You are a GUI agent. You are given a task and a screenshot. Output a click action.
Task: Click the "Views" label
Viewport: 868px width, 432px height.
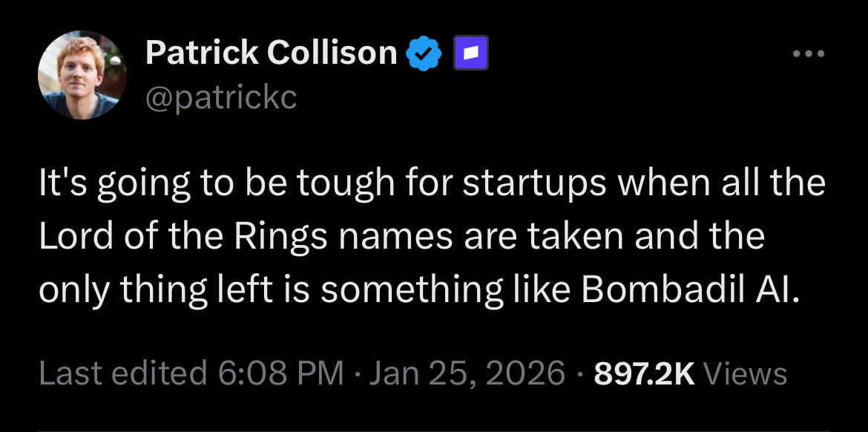click(x=744, y=373)
